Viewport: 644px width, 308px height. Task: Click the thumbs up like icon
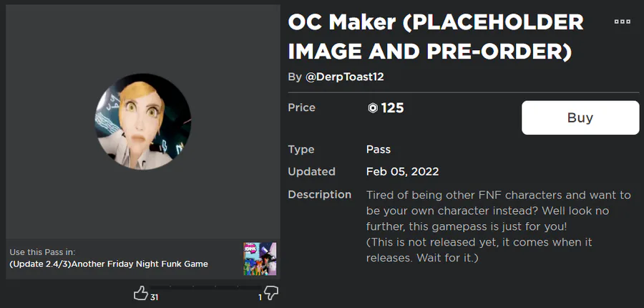pos(140,294)
